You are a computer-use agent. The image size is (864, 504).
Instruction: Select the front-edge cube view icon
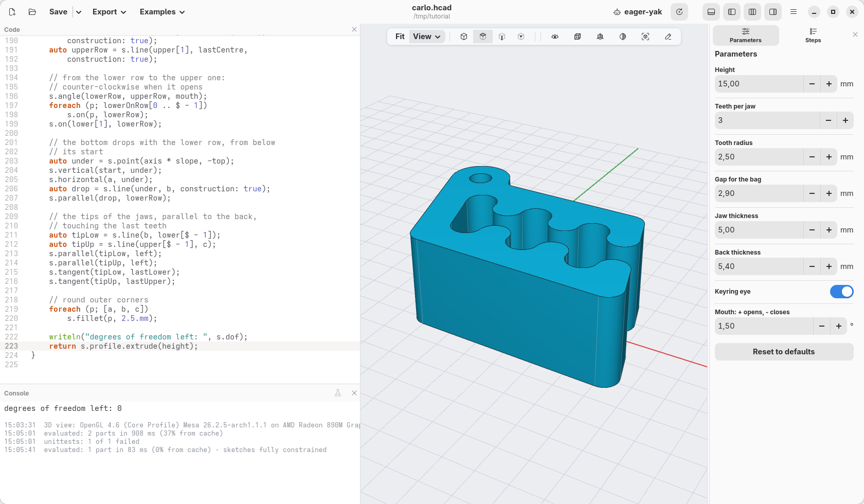(502, 37)
